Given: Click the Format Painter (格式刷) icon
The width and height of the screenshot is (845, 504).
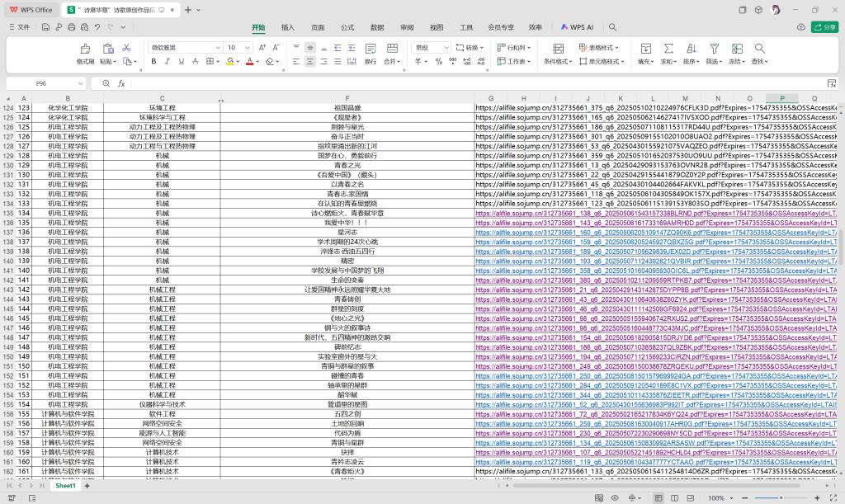Looking at the screenshot, I should click(85, 49).
